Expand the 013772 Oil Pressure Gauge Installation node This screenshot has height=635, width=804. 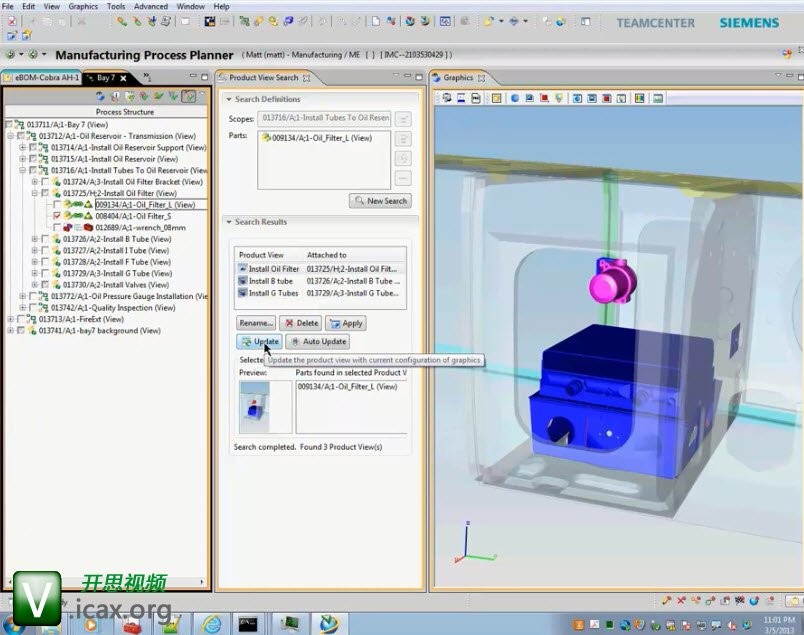[x=23, y=296]
